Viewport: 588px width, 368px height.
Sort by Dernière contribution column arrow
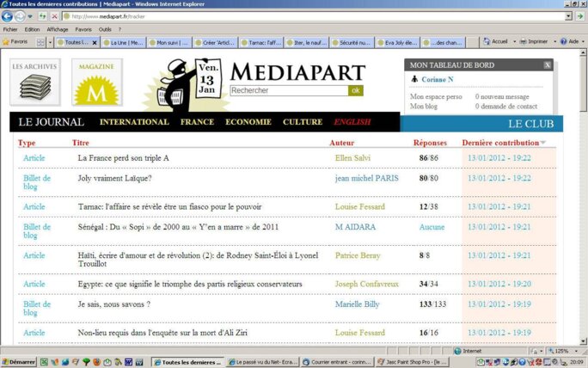click(x=542, y=143)
